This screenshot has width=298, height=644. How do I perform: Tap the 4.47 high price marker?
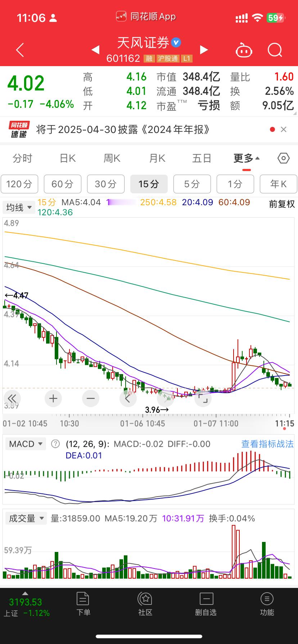(16, 295)
